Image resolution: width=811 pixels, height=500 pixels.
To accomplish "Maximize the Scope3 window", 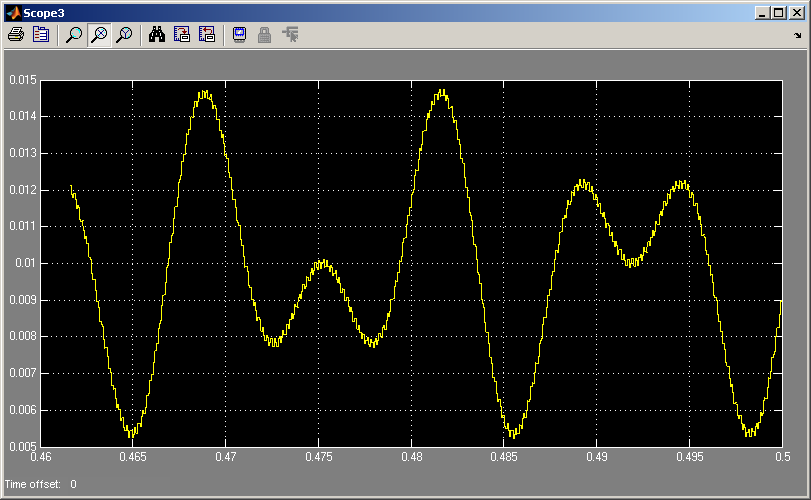I will point(778,13).
